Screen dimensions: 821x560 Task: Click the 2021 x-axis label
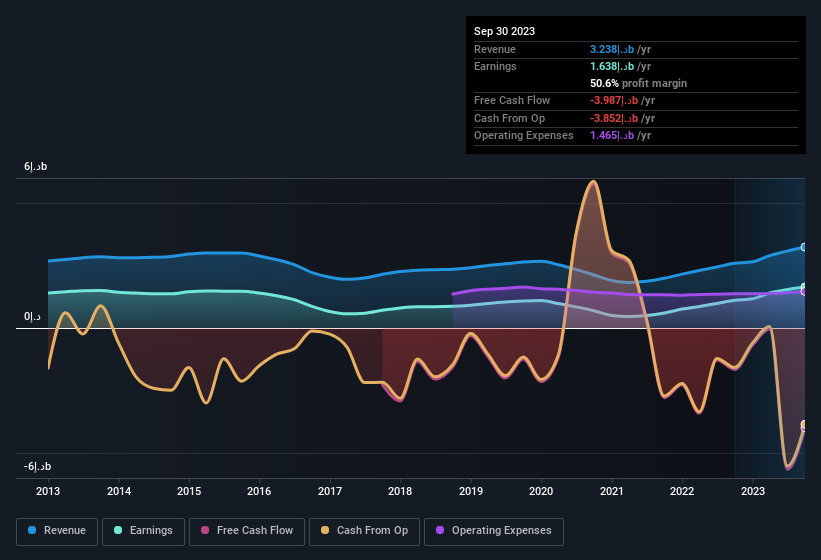(612, 491)
